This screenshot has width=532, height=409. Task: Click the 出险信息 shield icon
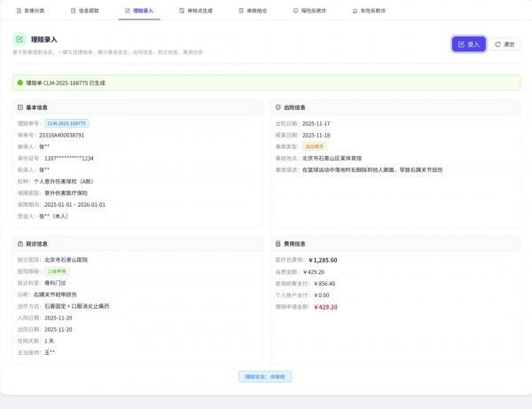coord(278,107)
